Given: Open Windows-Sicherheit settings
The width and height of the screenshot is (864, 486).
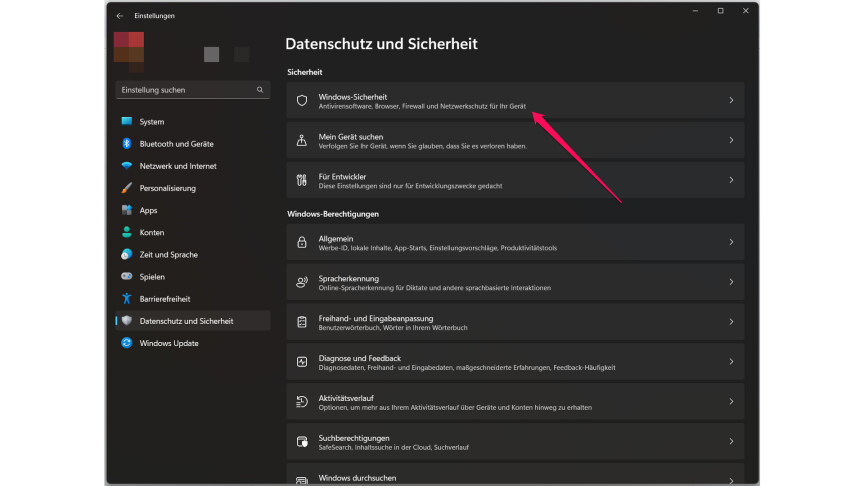Looking at the screenshot, I should [515, 100].
